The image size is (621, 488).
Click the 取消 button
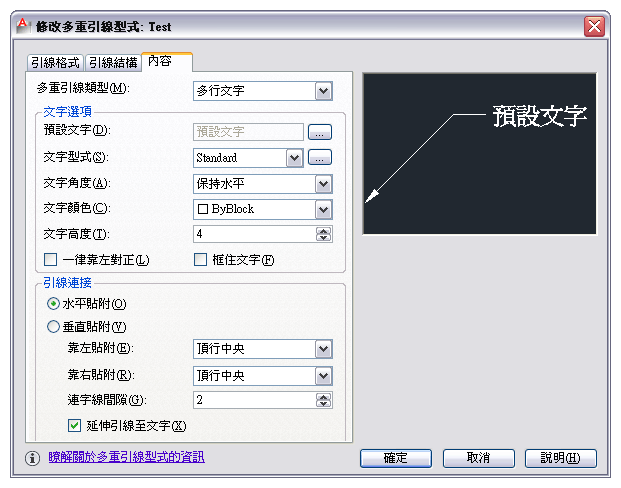478,458
